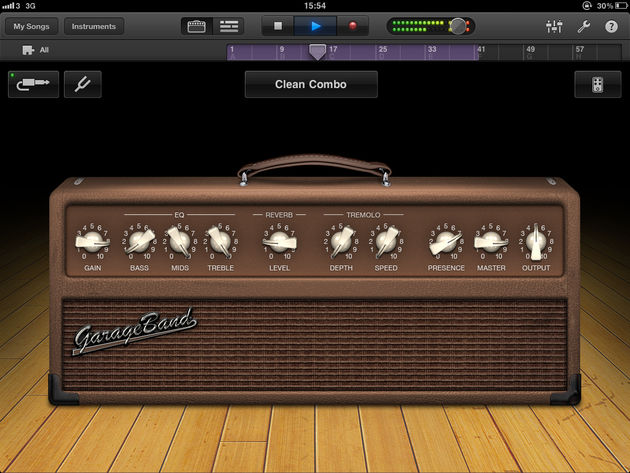Switch to the tracks view
The image size is (630, 473).
pos(229,27)
